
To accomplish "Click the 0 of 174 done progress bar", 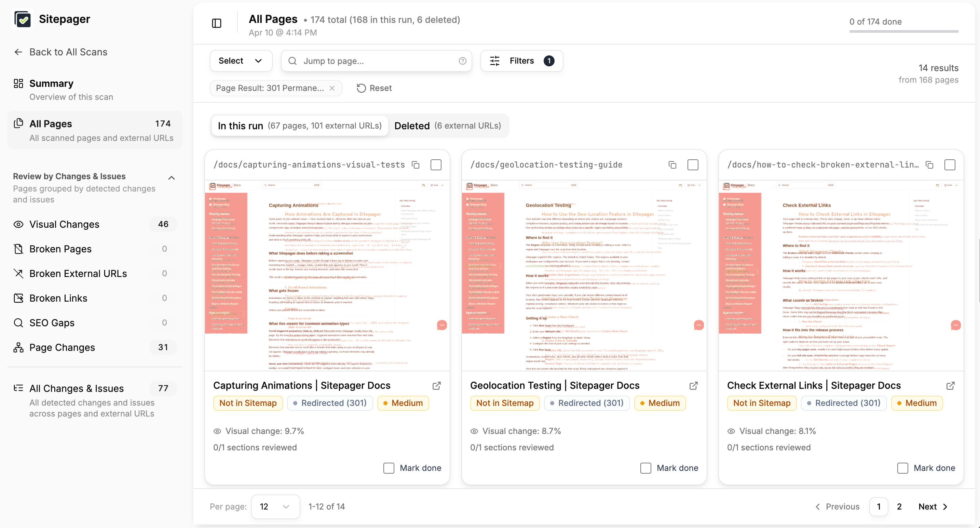I will coord(903,32).
